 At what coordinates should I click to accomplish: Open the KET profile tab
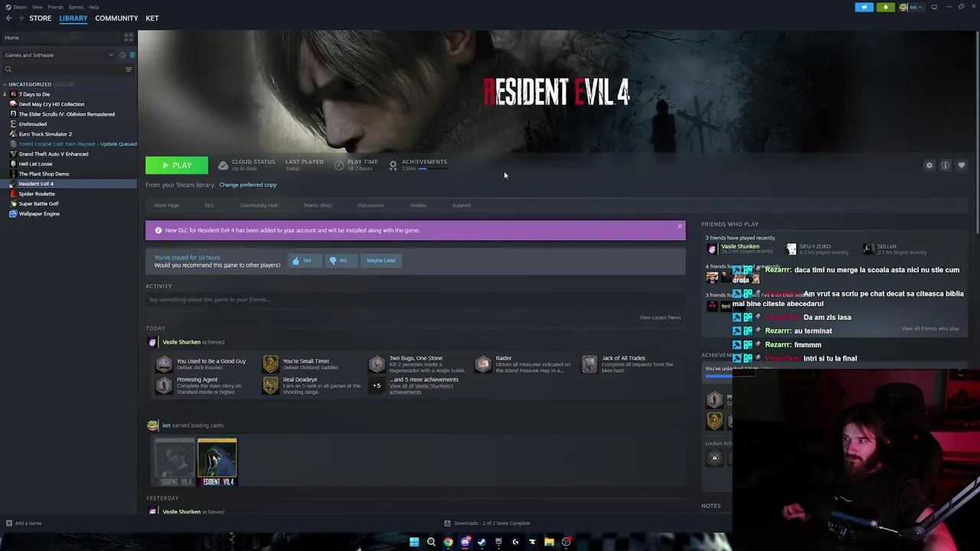152,18
